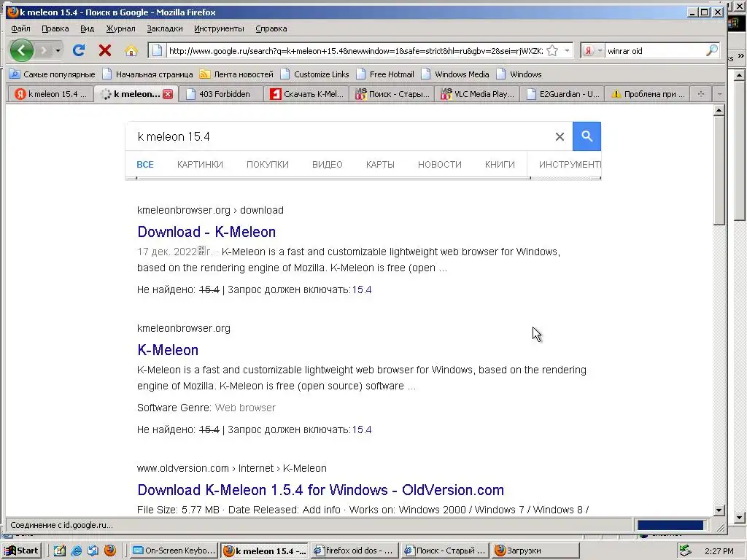Viewport: 747px width, 560px height.
Task: Select the ВСЕ results filter
Action: [x=145, y=165]
